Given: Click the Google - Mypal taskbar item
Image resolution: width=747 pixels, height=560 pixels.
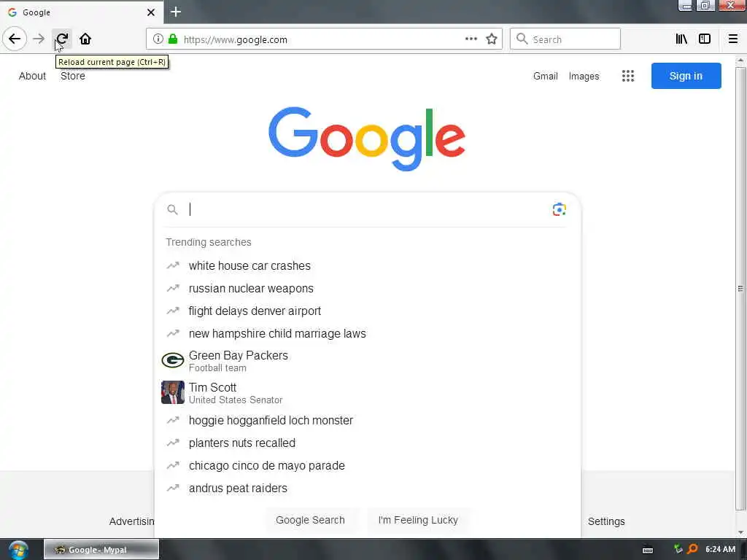Looking at the screenshot, I should click(101, 550).
